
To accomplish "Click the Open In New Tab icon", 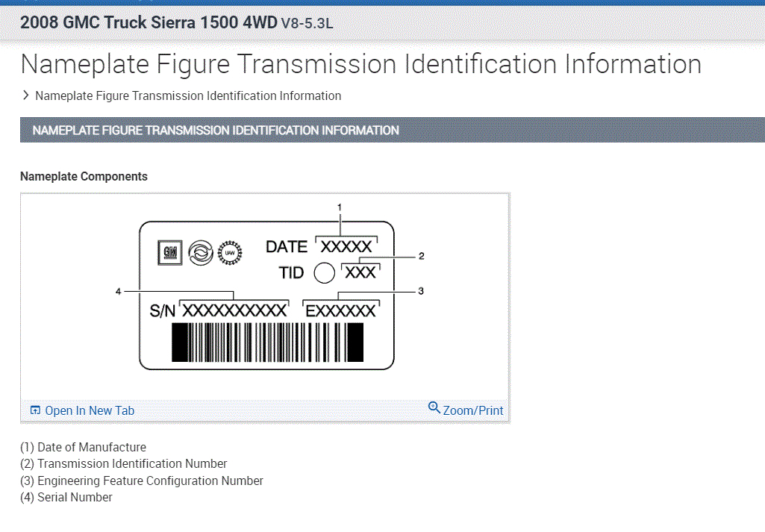I will point(35,410).
